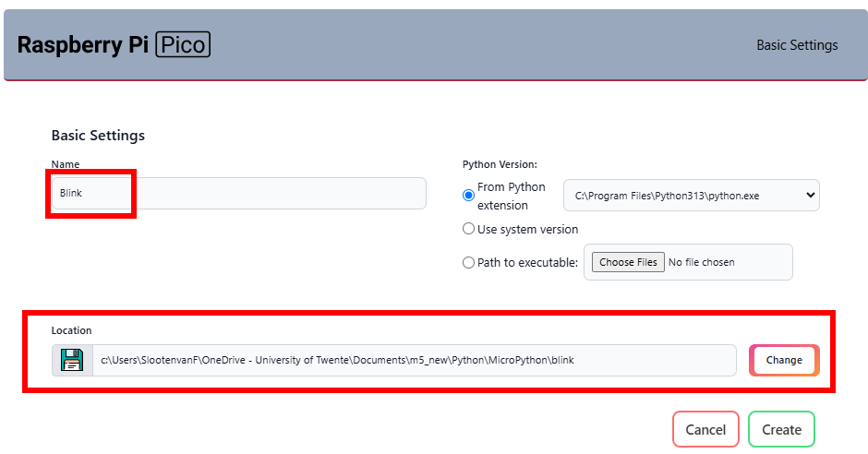
Task: Click the Name field label
Action: click(66, 164)
